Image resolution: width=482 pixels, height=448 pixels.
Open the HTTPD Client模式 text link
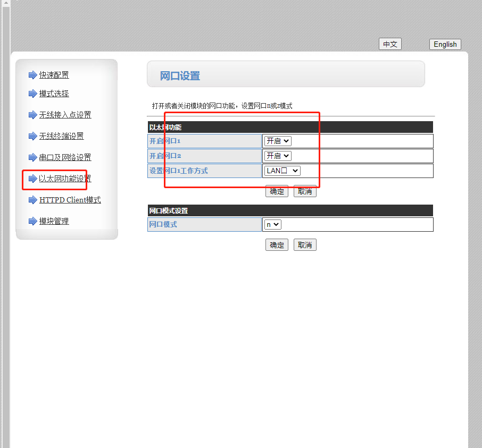(x=70, y=200)
